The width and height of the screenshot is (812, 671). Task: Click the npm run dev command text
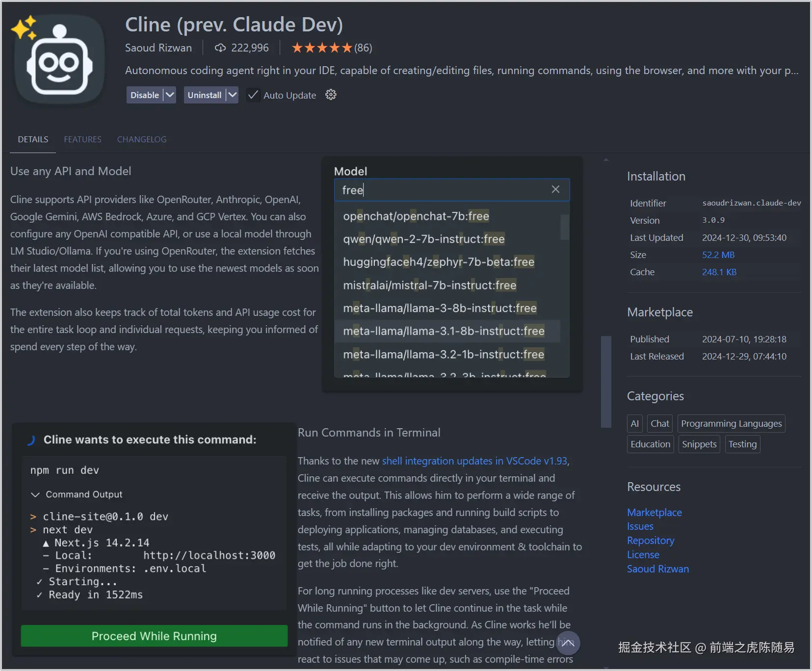[x=65, y=470]
